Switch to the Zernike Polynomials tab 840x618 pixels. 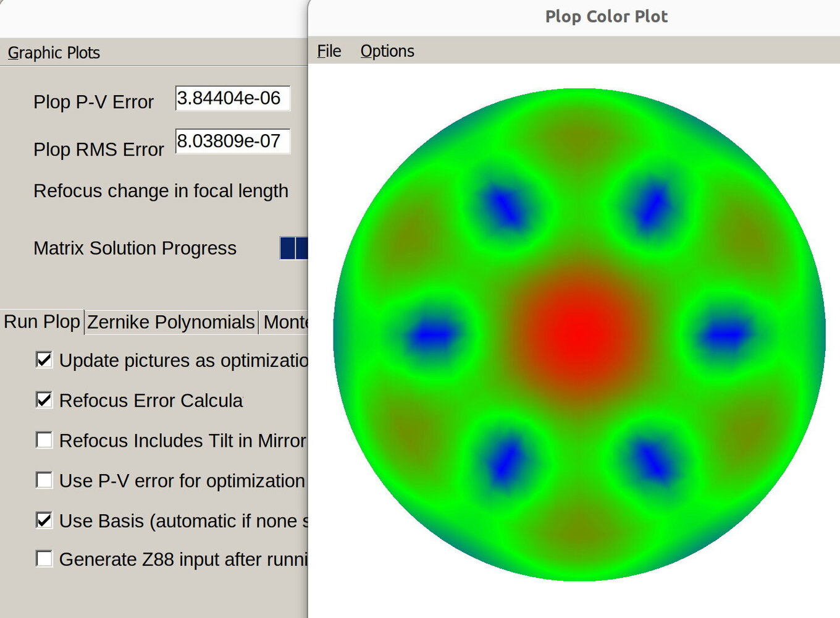pyautogui.click(x=171, y=322)
